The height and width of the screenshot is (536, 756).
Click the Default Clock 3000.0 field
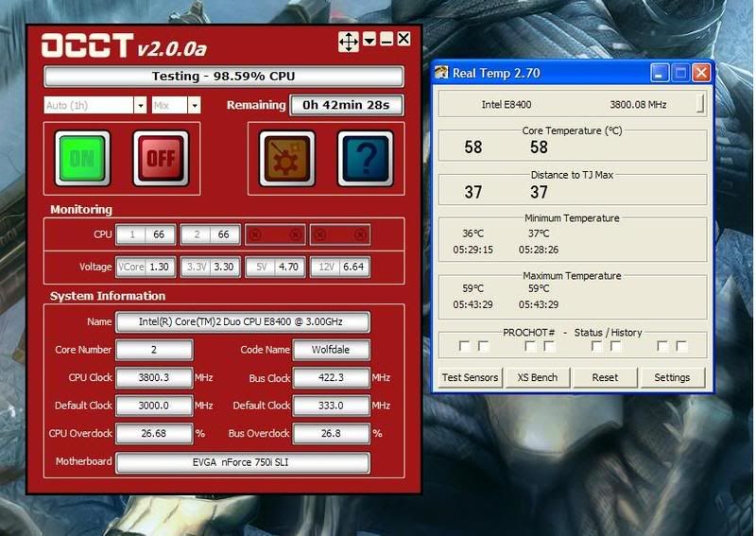coord(154,406)
